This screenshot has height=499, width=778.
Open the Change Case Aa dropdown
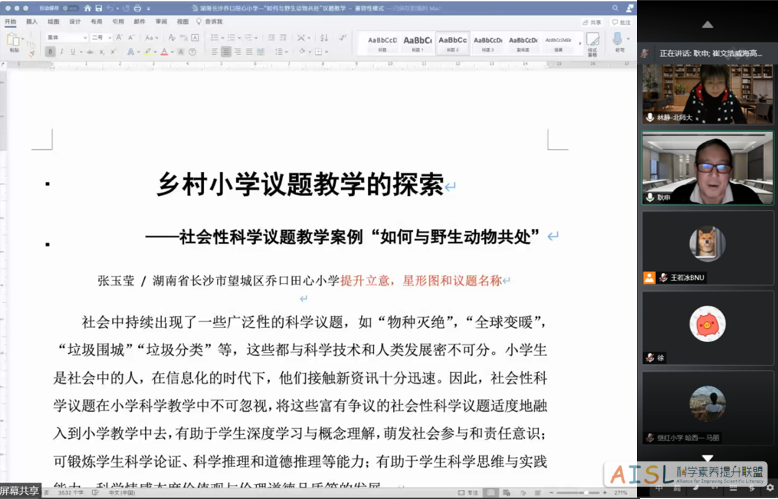[x=151, y=38]
